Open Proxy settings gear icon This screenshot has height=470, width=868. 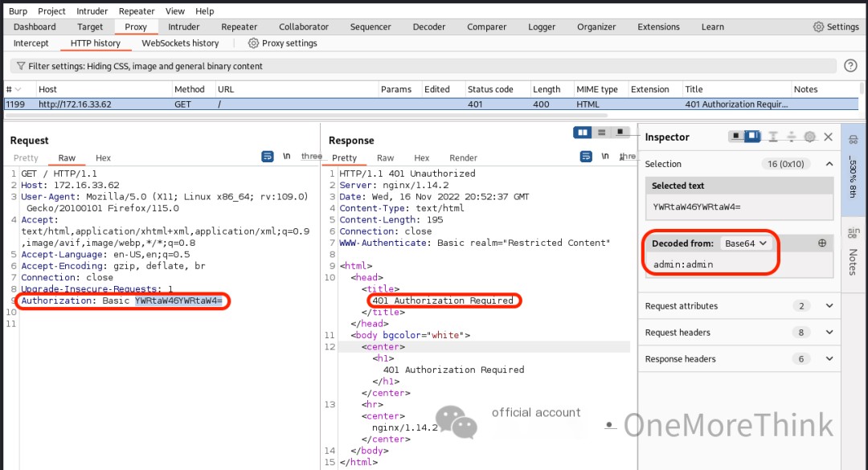[253, 43]
